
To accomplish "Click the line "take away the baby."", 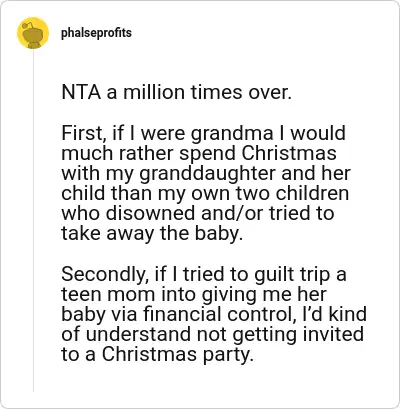I will (x=151, y=234).
